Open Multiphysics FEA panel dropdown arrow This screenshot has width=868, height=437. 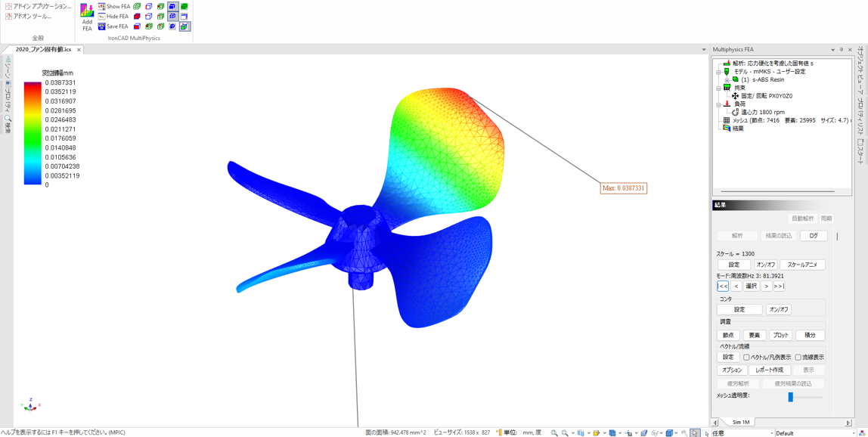833,50
